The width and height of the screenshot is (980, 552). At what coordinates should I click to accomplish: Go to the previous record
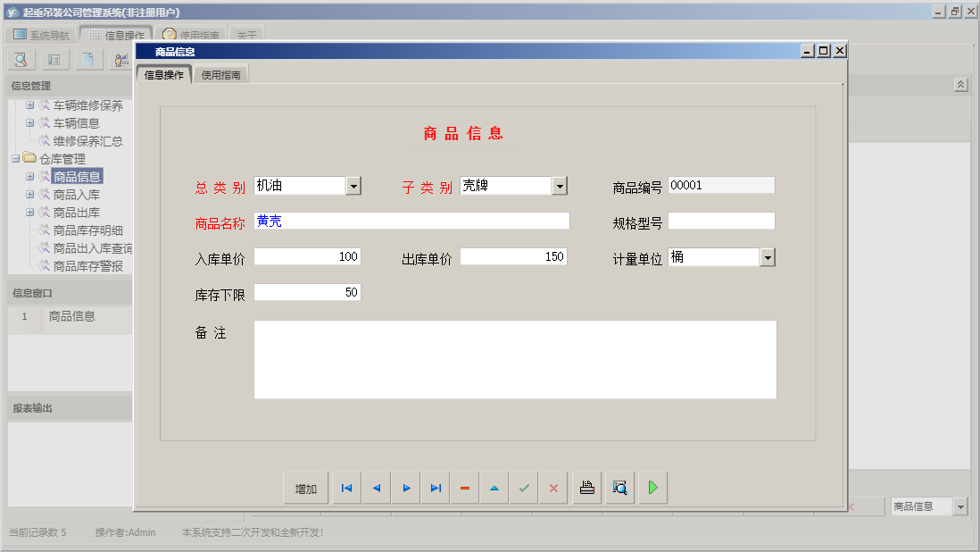376,487
